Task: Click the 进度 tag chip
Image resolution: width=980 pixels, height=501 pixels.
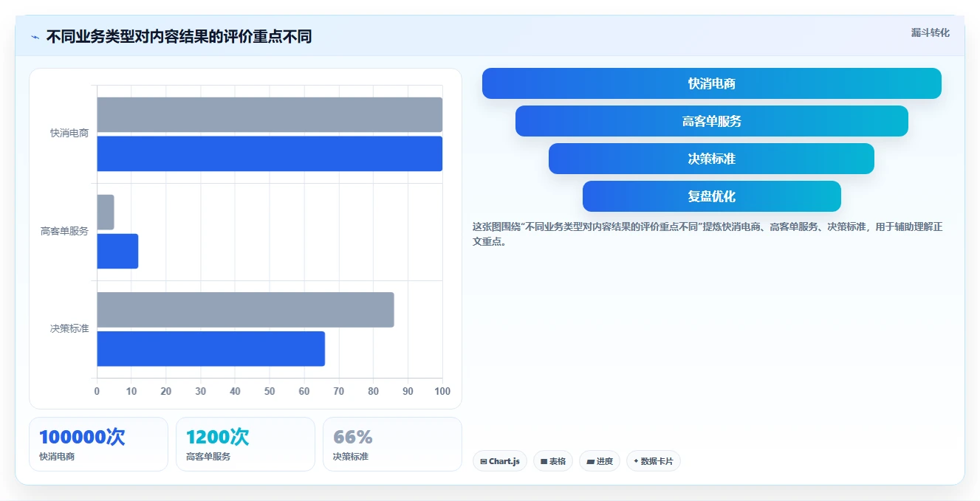Action: [x=600, y=461]
